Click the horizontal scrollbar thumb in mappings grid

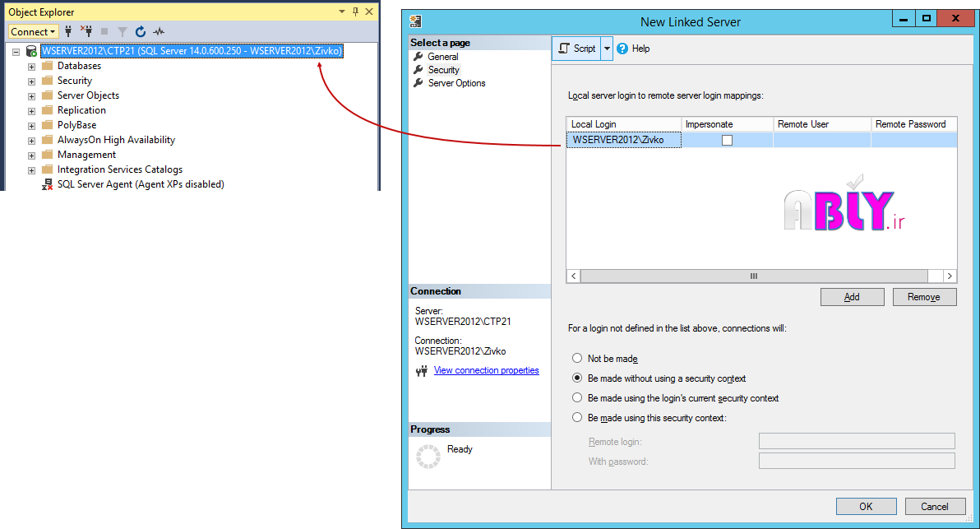pyautogui.click(x=754, y=276)
